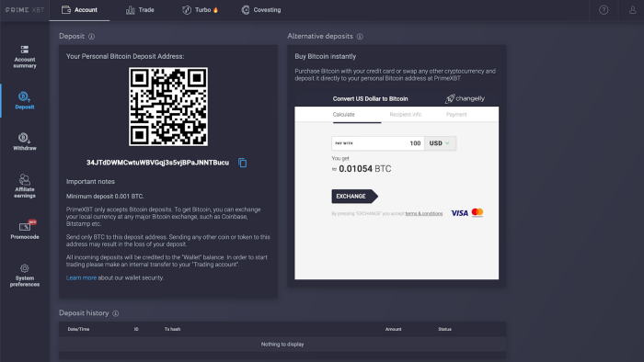Open the help question mark icon
Screen dimensions: 644x362
604,10
